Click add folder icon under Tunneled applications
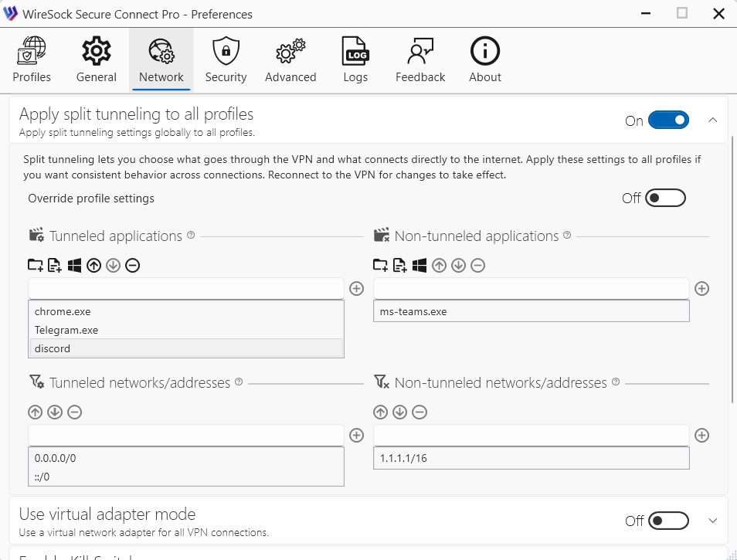Viewport: 737px width, 560px height. click(36, 266)
